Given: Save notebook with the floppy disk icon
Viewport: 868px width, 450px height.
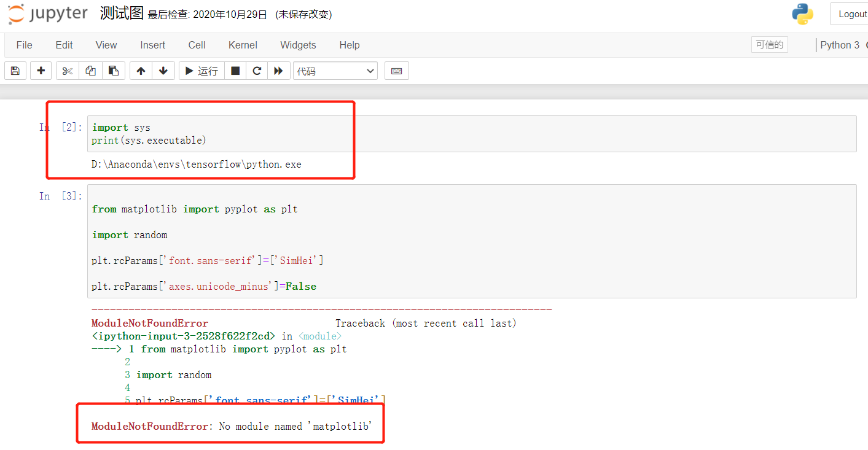Looking at the screenshot, I should pyautogui.click(x=15, y=71).
